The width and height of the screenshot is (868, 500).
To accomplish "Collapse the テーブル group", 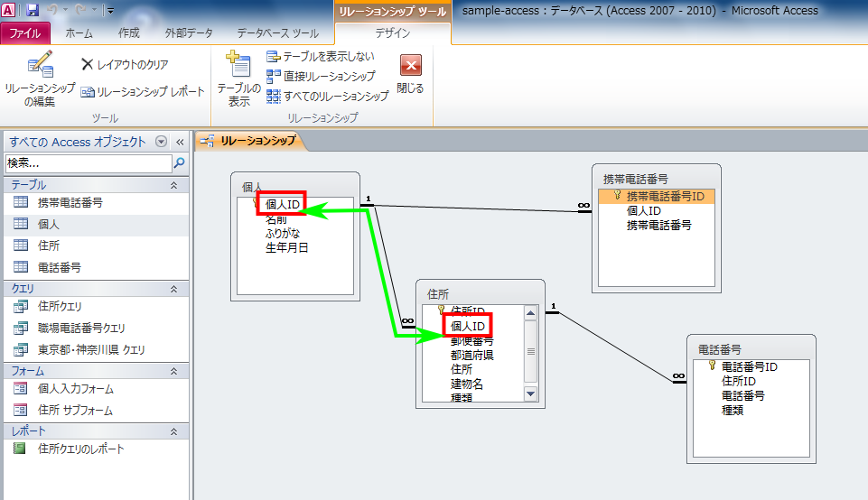I will pos(173,185).
